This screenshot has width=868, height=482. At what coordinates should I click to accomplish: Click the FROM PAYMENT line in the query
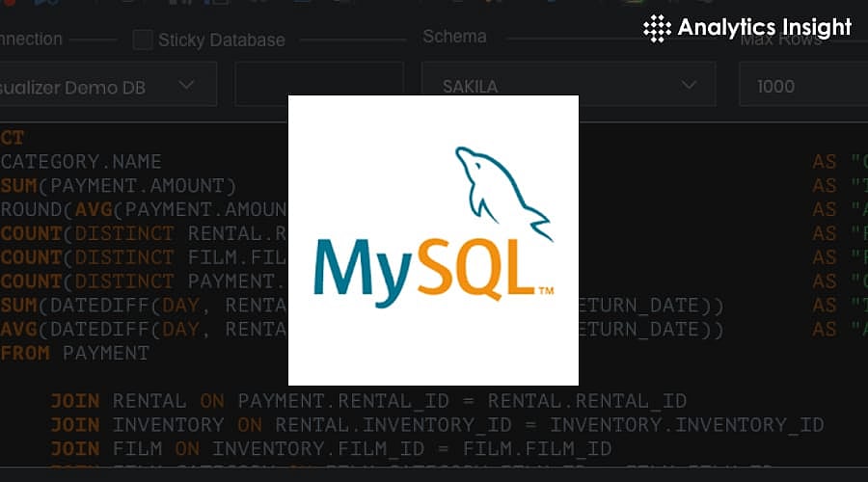[x=75, y=353]
